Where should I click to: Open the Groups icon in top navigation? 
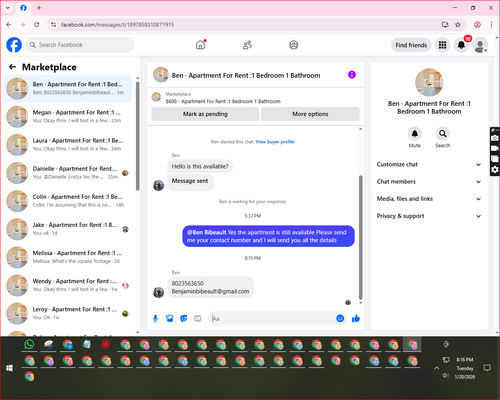coord(293,45)
